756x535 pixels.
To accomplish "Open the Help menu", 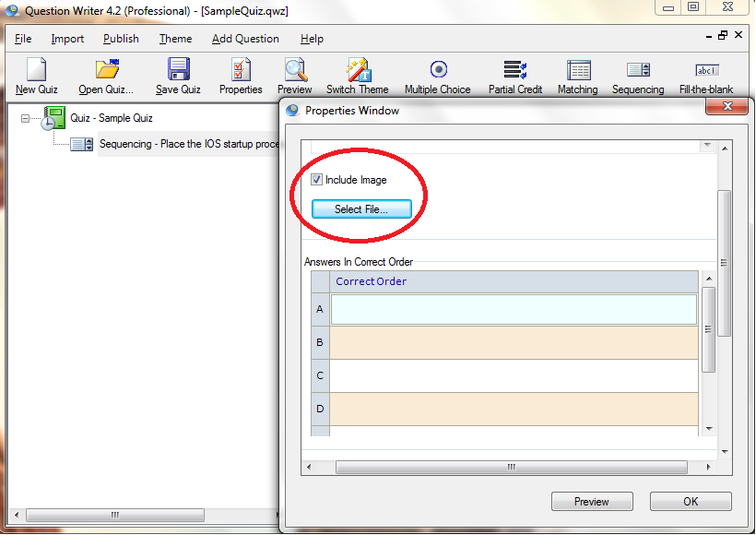I will pos(312,39).
